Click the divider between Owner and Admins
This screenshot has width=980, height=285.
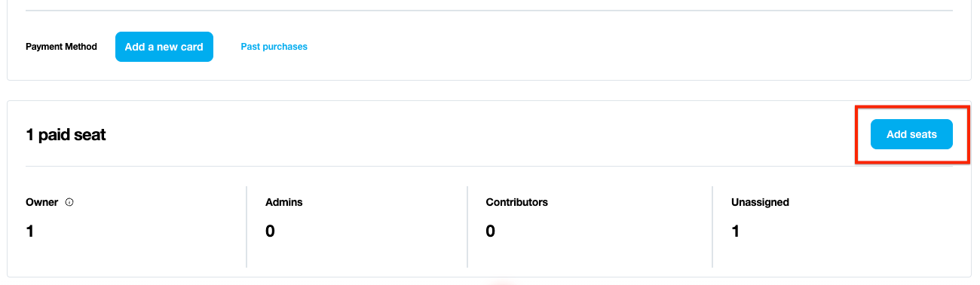click(x=247, y=227)
